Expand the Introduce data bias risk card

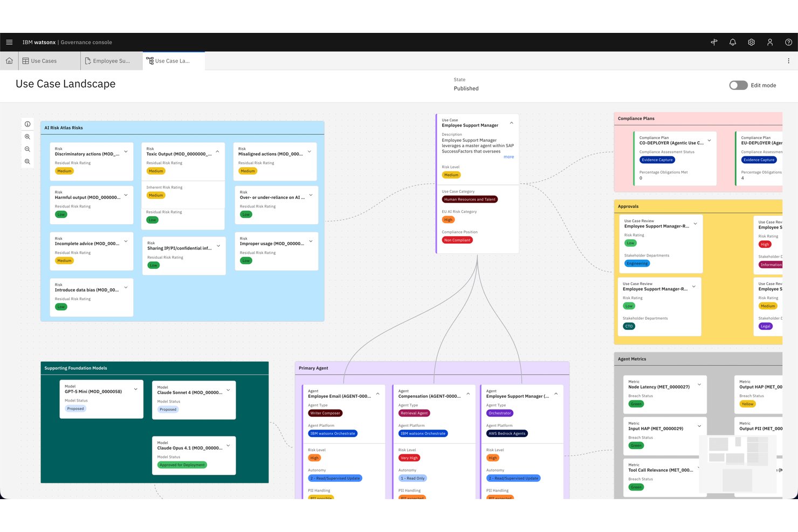coord(126,287)
